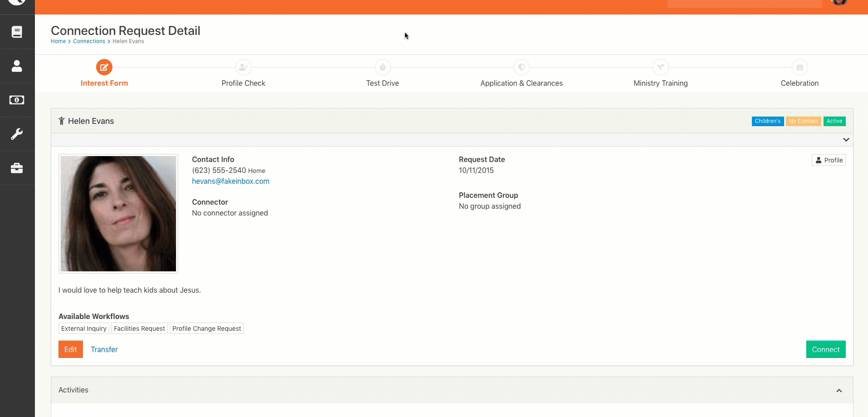This screenshot has width=868, height=417.
Task: Click the Profile Check step icon
Action: tap(244, 67)
